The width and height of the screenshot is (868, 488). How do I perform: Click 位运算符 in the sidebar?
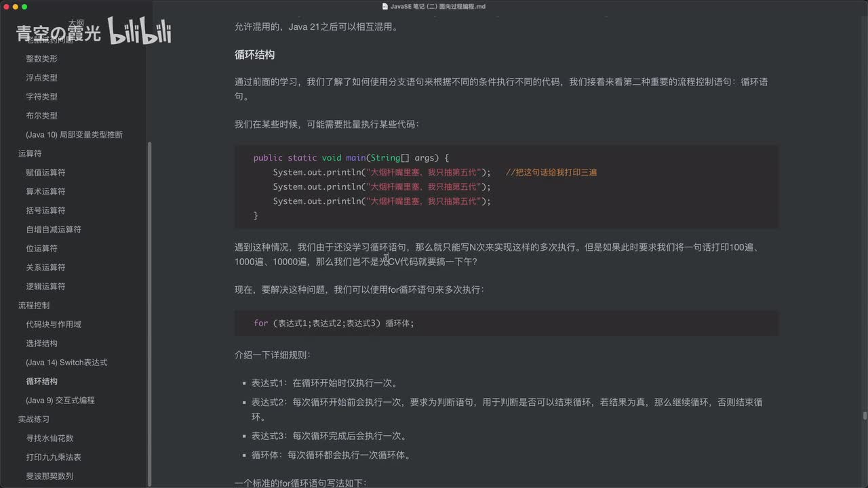click(41, 249)
